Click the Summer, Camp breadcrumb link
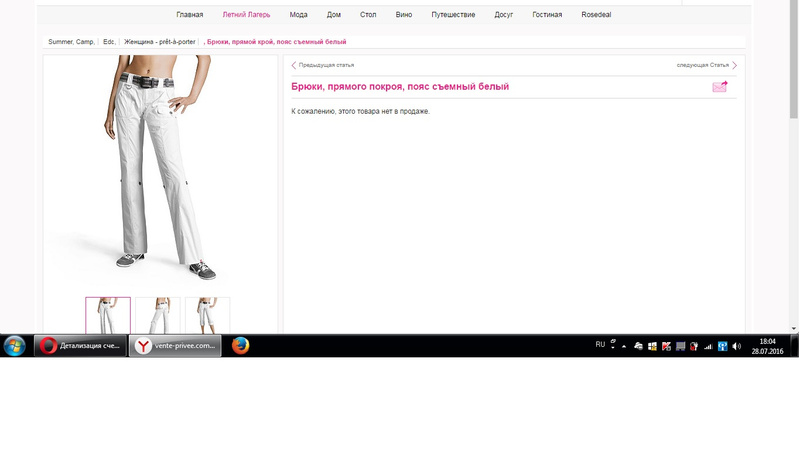Screen dimensions: 800x450 [71, 42]
